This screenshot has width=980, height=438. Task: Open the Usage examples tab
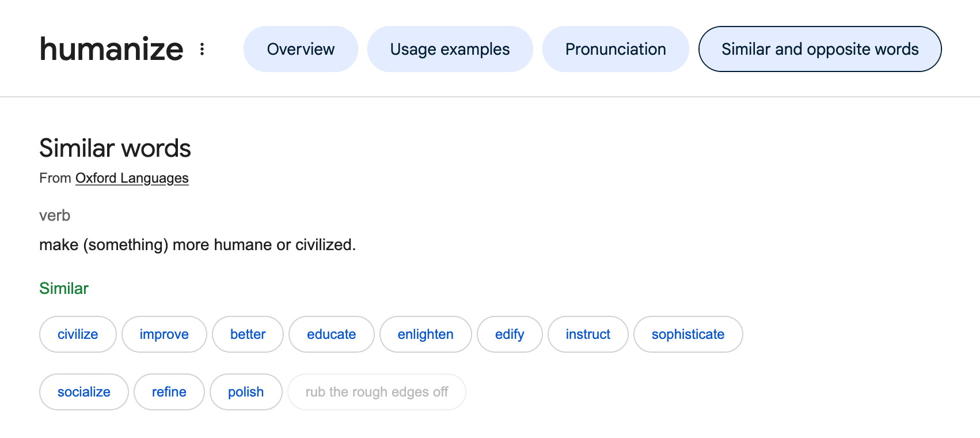450,49
